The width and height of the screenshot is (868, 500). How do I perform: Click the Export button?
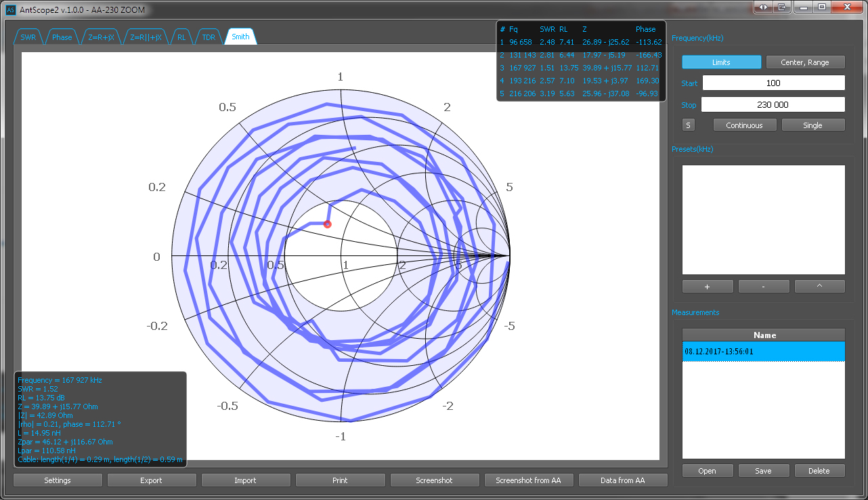[152, 480]
